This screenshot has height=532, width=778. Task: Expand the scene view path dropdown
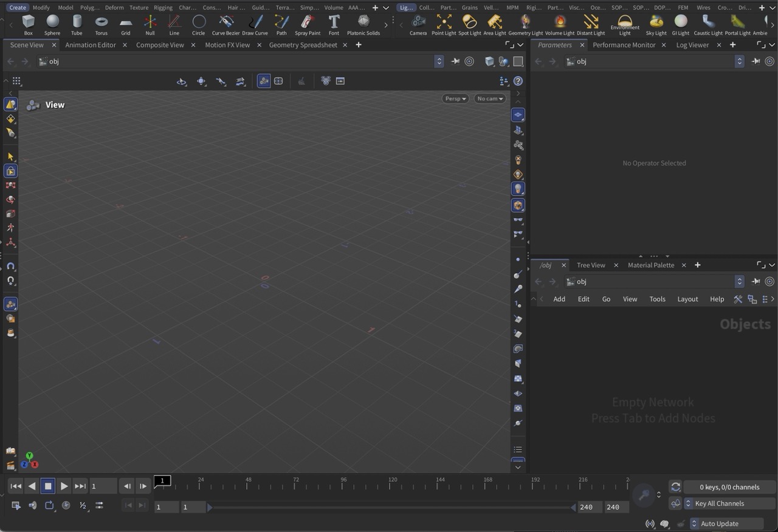tap(439, 61)
